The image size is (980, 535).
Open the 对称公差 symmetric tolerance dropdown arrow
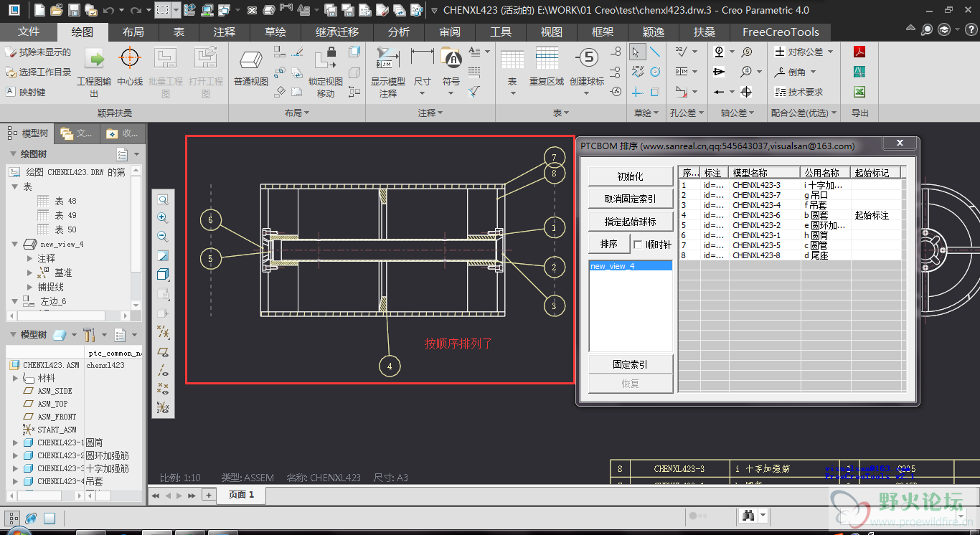pos(831,52)
